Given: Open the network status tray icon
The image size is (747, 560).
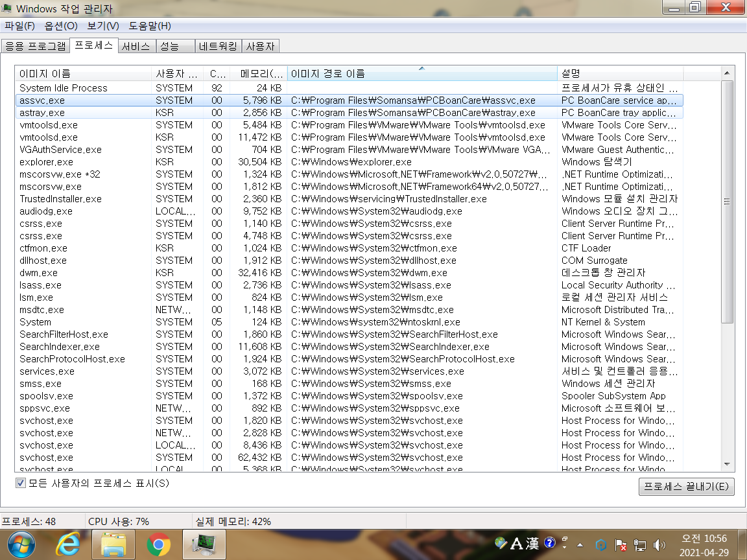Looking at the screenshot, I should tap(640, 544).
